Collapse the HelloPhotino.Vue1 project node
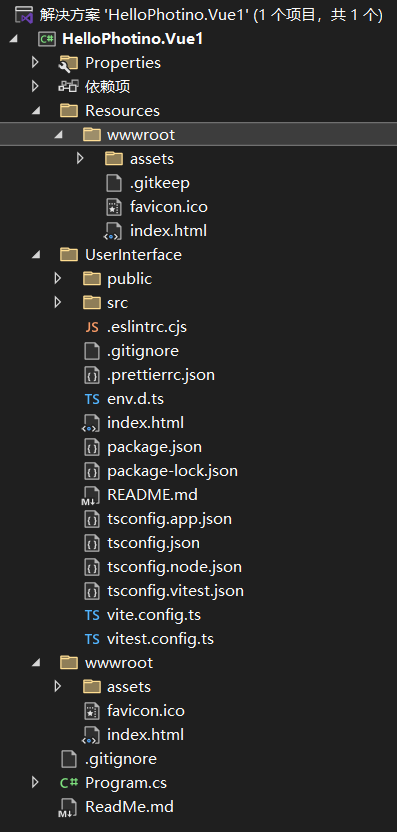The width and height of the screenshot is (397, 832). coord(13,39)
